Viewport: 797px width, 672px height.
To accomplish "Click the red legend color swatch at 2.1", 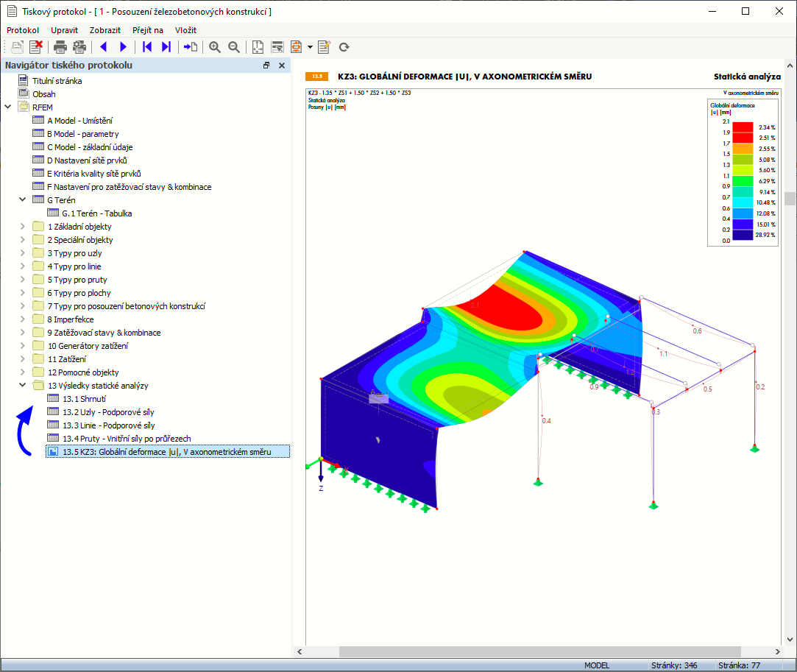I will coord(742,127).
